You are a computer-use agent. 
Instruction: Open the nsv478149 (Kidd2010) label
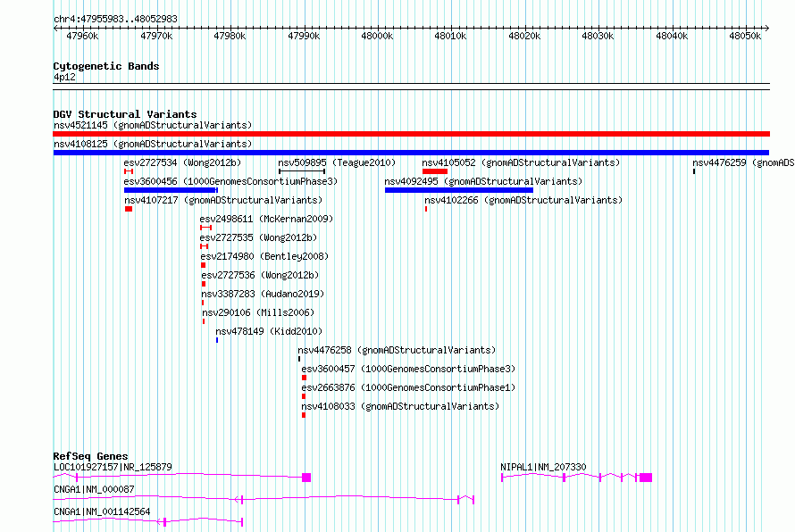click(269, 331)
